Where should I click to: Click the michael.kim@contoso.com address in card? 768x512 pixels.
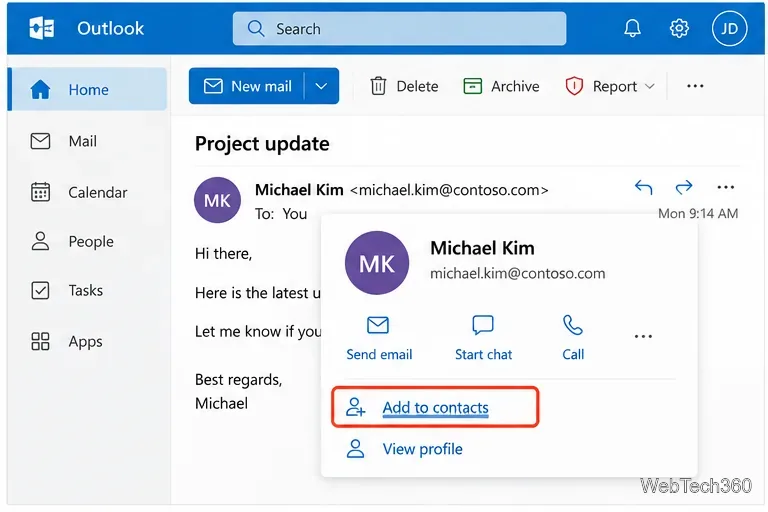pos(517,273)
